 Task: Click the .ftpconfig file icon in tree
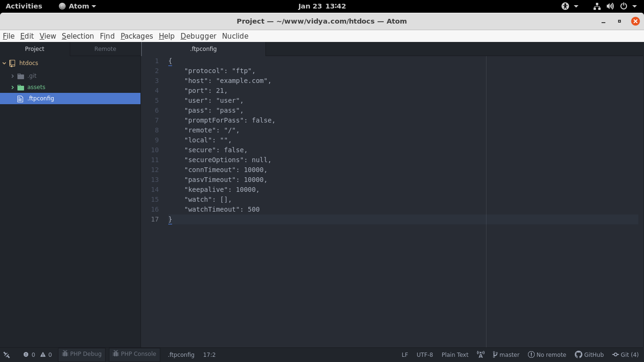pyautogui.click(x=20, y=99)
